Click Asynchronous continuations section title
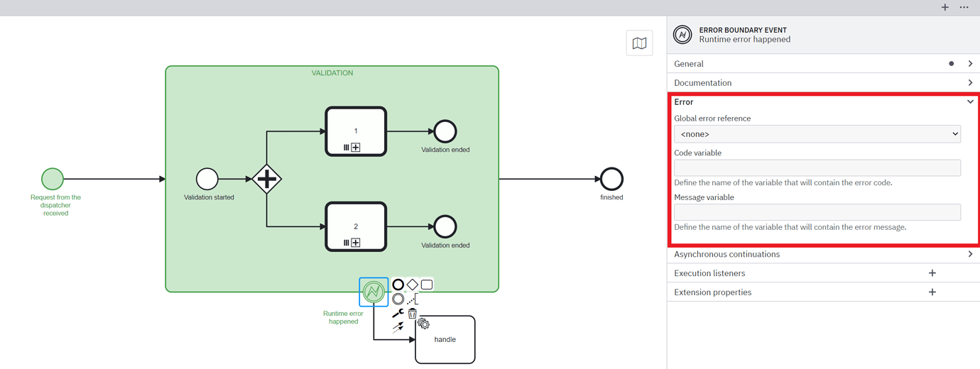This screenshot has width=980, height=369. [x=726, y=254]
